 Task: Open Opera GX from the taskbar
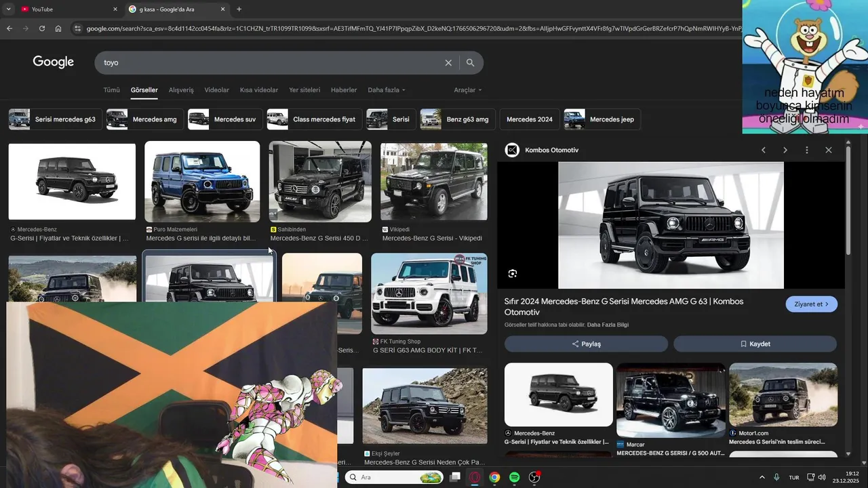475,477
